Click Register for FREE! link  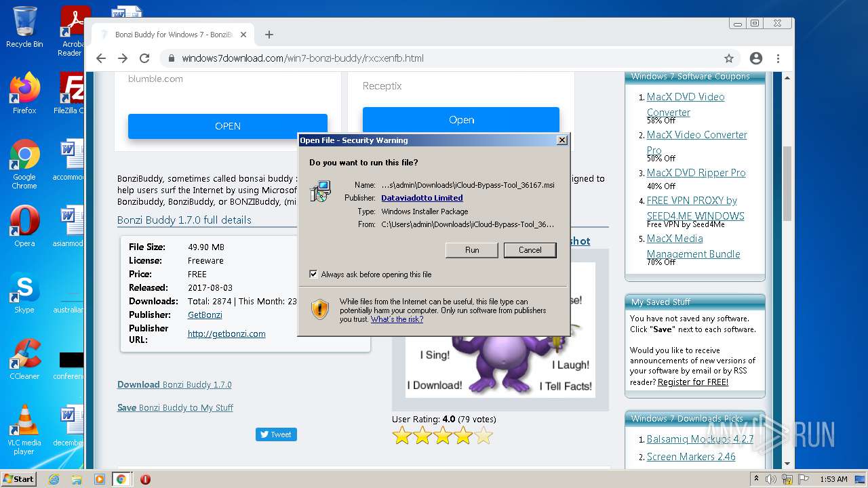[x=693, y=382]
